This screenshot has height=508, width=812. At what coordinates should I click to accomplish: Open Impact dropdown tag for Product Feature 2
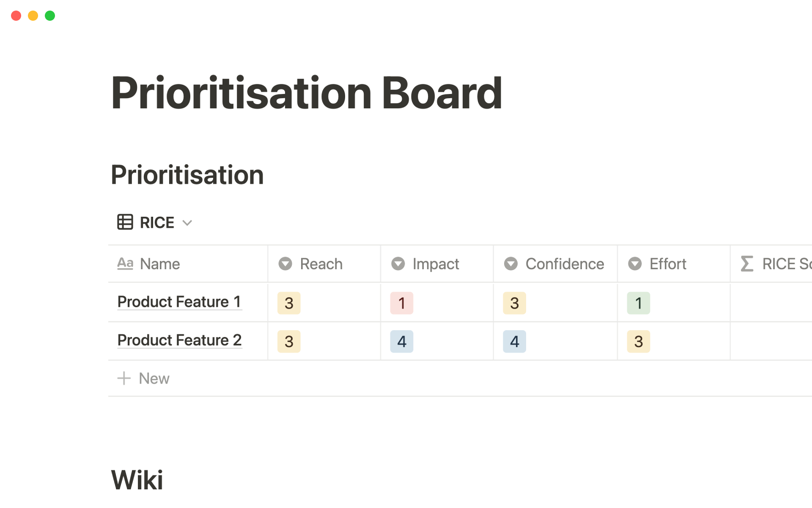(401, 342)
